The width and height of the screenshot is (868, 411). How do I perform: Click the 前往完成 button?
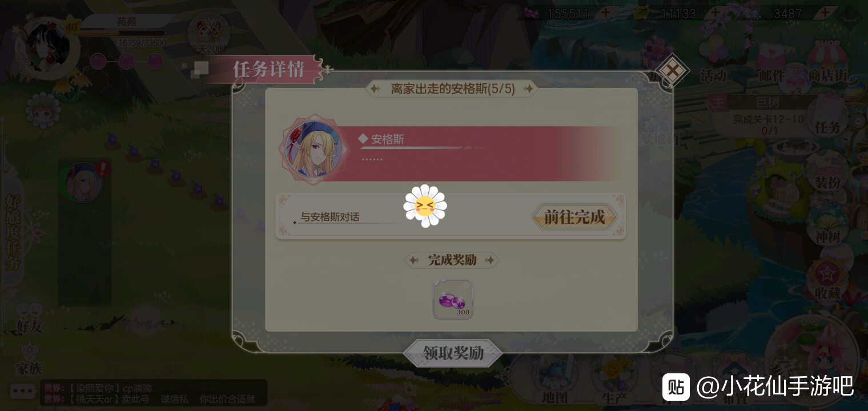pos(574,217)
